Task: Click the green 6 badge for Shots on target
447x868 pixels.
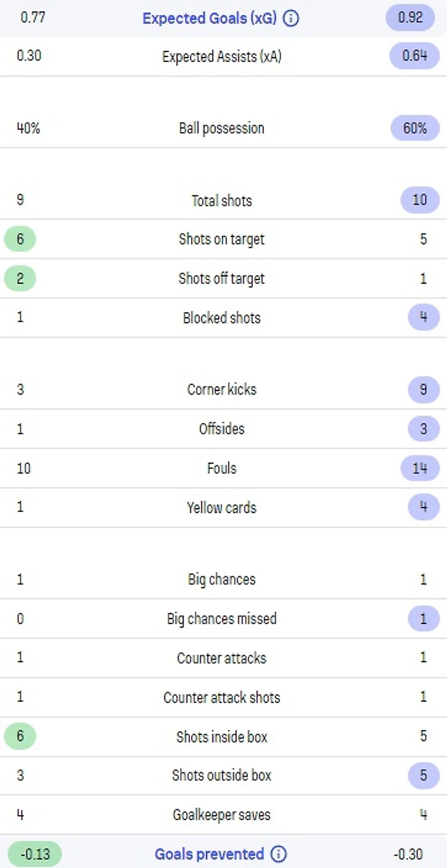Action: (20, 239)
